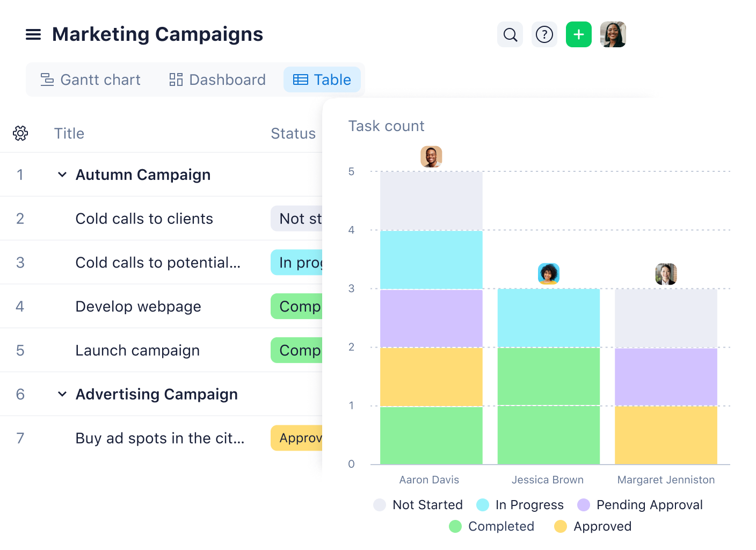Open the Develop webpage task

click(x=138, y=307)
